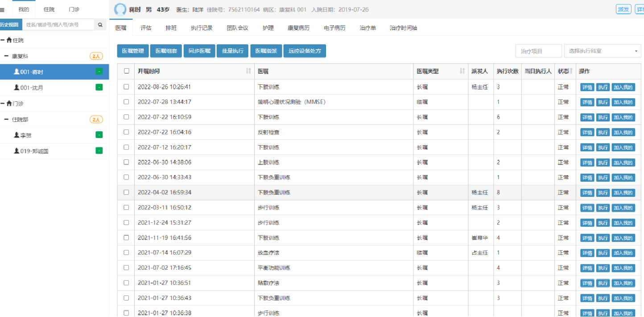Check the row dated 2022-08-26 10:26:41

click(126, 87)
